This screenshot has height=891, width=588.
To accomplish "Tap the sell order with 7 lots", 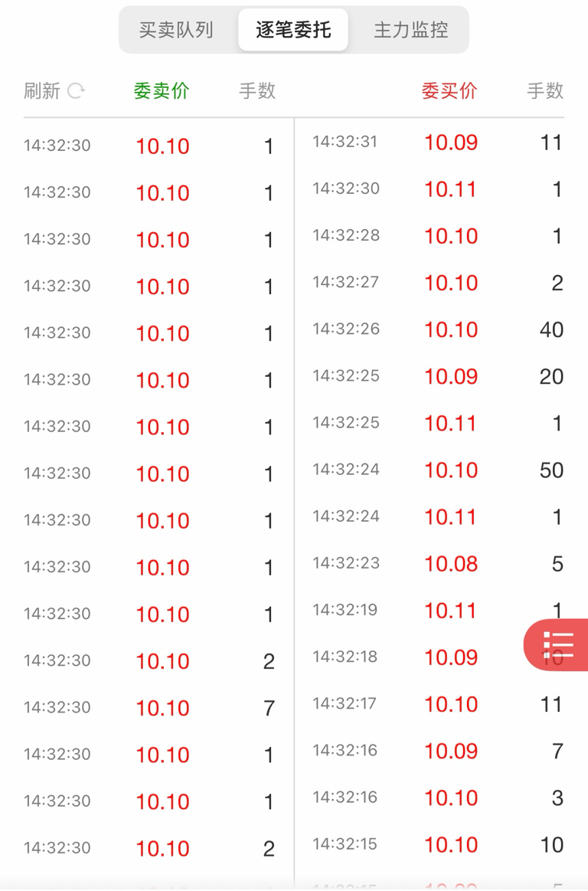I will coord(149,708).
